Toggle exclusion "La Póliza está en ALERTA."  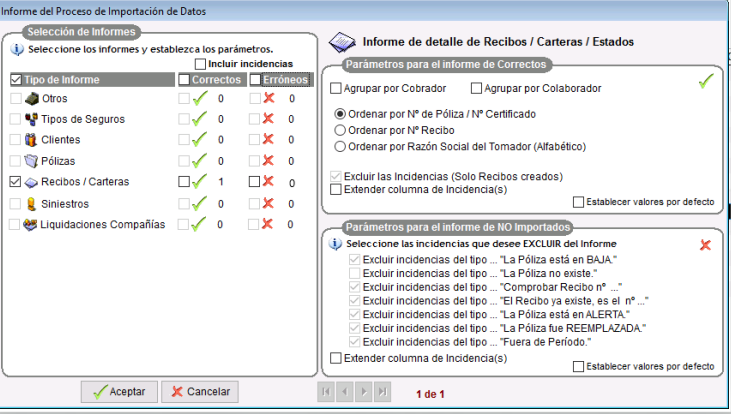click(355, 314)
